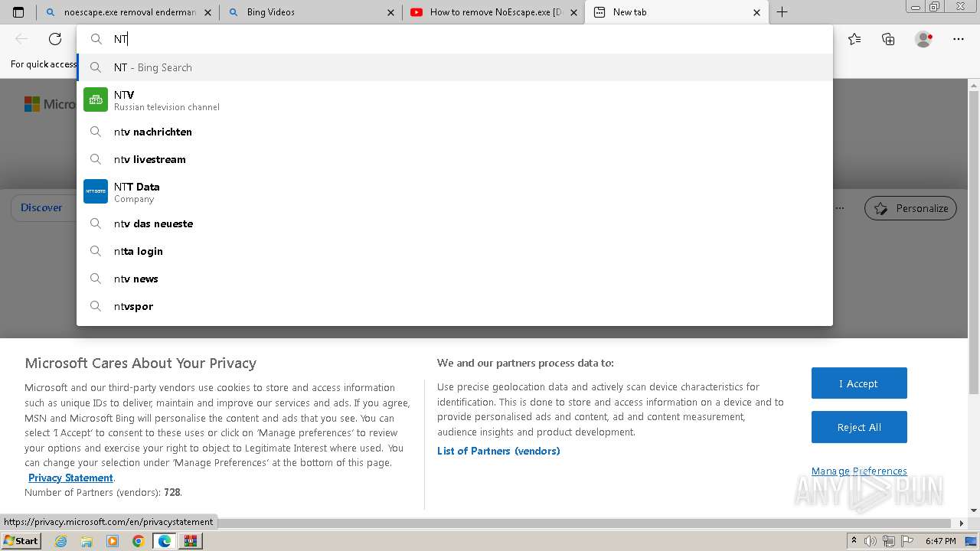
Task: Open Windows Media Player from taskbar
Action: click(113, 541)
